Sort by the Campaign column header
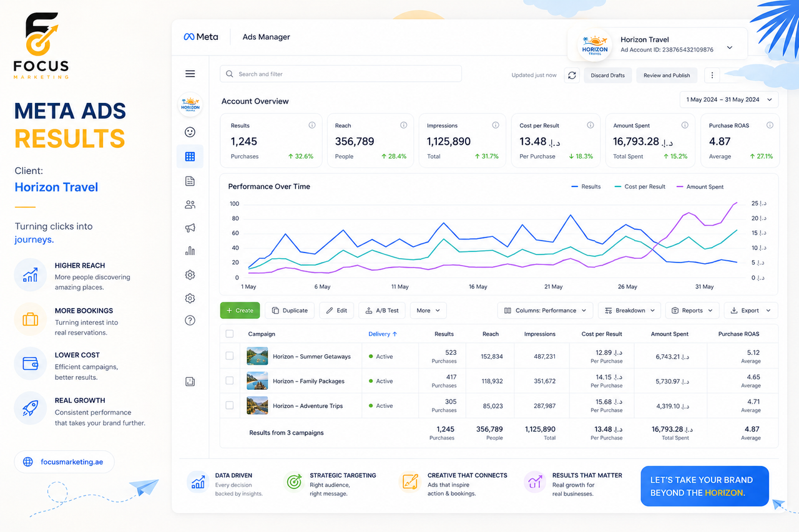 [x=262, y=334]
